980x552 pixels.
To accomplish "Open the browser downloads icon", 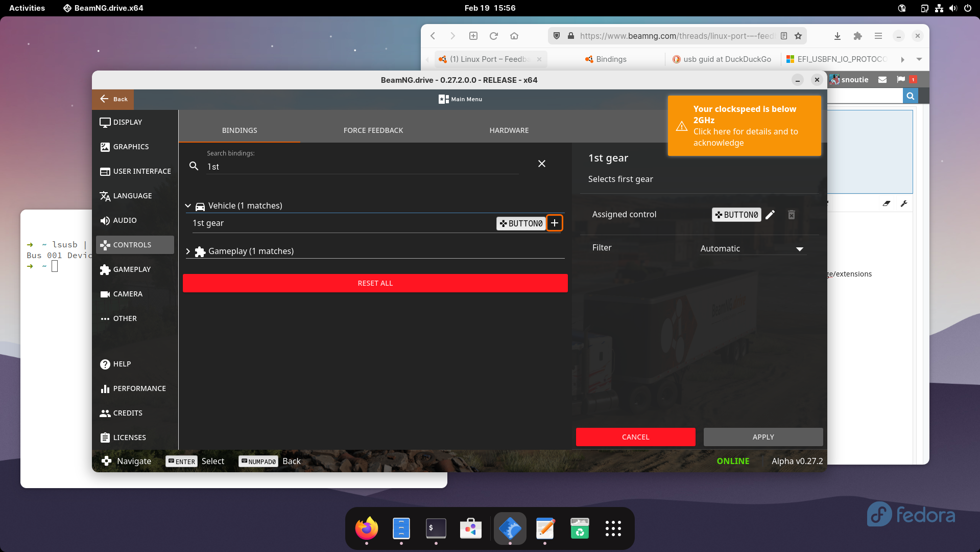I will tap(838, 36).
